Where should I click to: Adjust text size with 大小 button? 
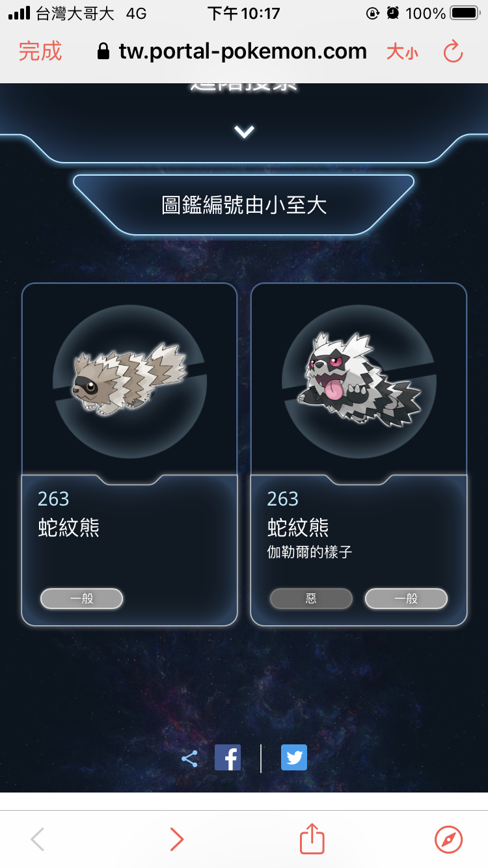click(x=402, y=52)
